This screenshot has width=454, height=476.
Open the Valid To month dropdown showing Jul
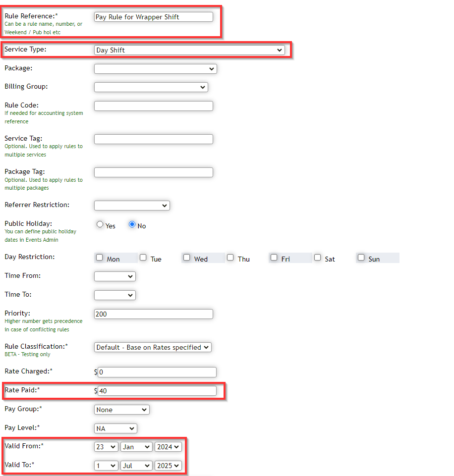[136, 465]
